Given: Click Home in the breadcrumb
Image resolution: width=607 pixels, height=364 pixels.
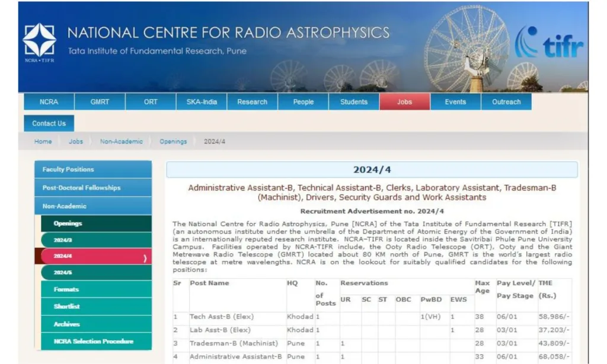Looking at the screenshot, I should 43,142.
